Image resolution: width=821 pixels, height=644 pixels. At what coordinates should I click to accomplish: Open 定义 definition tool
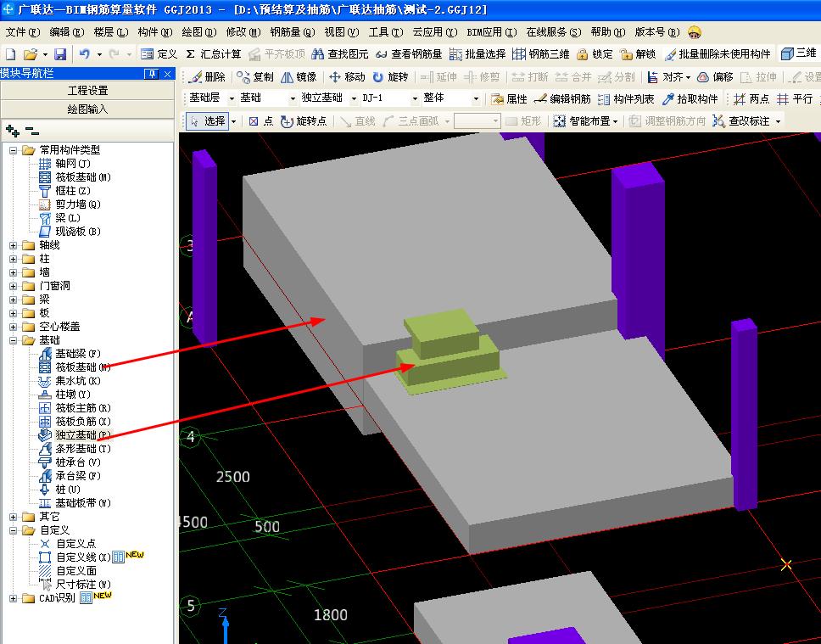click(159, 54)
